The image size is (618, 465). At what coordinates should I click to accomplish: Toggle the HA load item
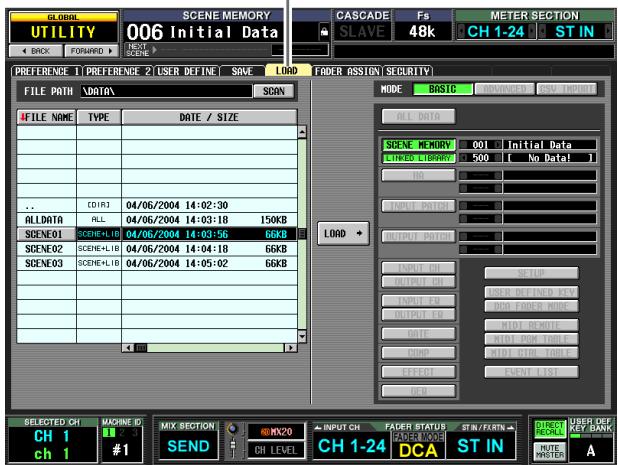[419, 175]
